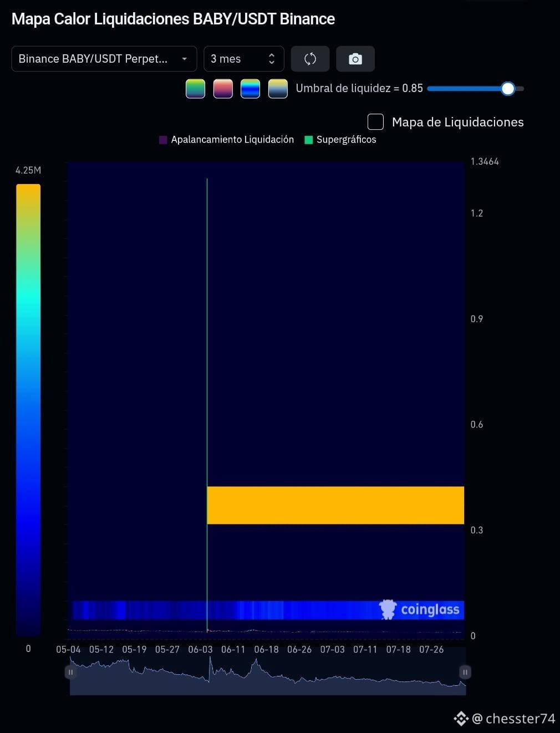Click the 07-11 date axis label
This screenshot has height=733, width=560.
point(365,649)
